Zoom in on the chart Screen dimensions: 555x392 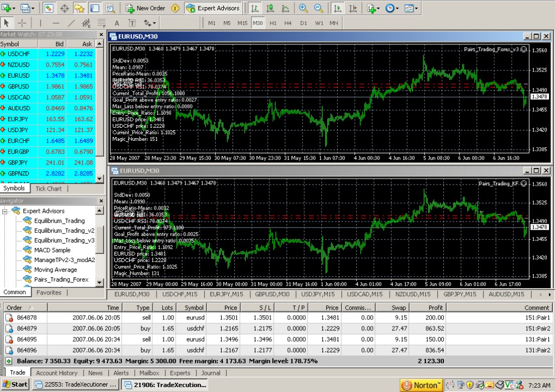pos(303,8)
